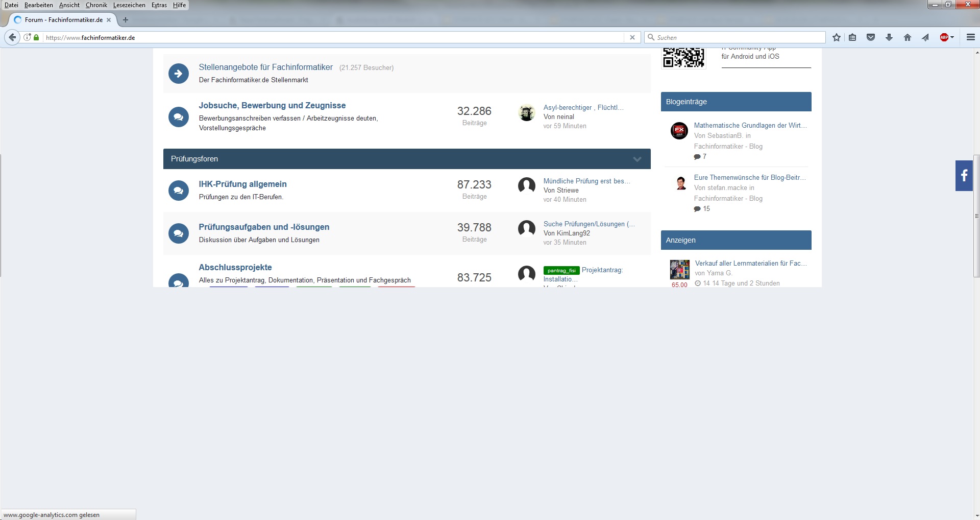Open the Ansicht menu
The height and width of the screenshot is (520, 980).
pyautogui.click(x=69, y=5)
